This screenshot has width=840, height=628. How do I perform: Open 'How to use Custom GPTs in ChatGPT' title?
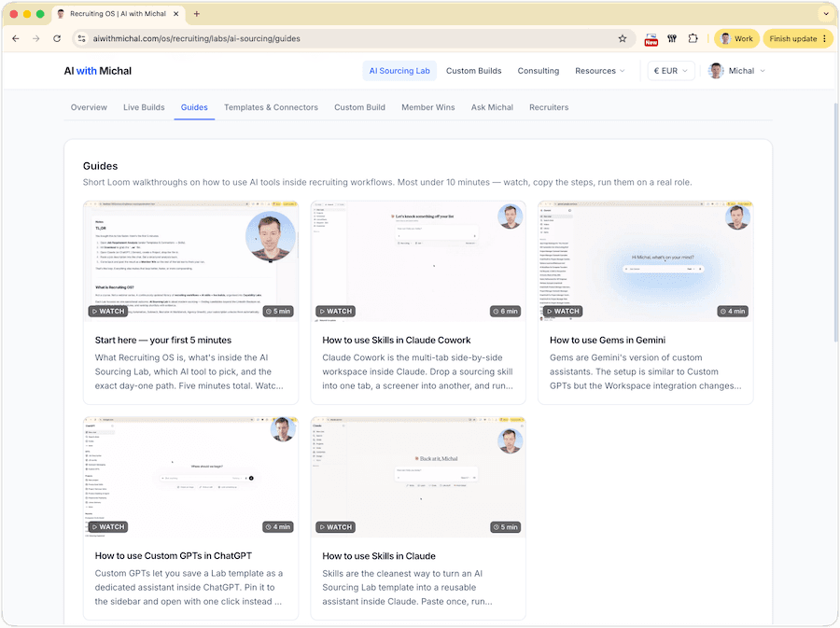pyautogui.click(x=173, y=556)
